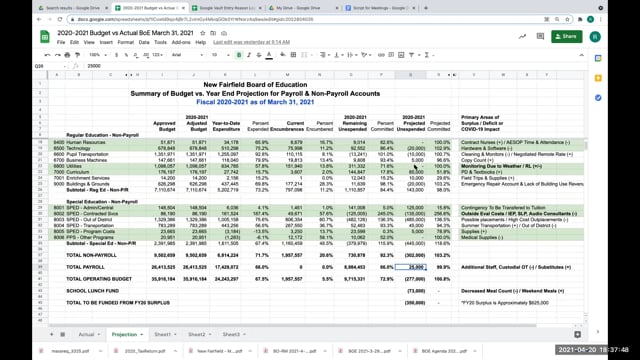Open text wrapping options
Image resolution: width=640 pixels, height=360 pixels.
point(351,55)
